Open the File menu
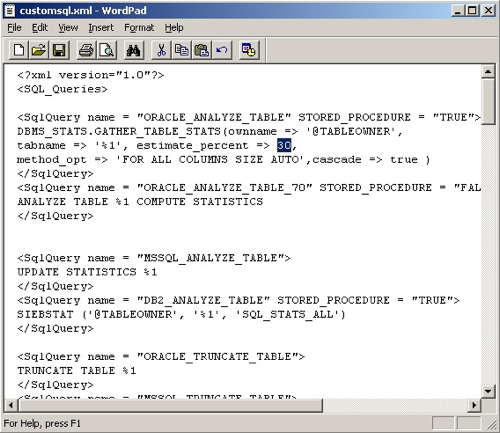Image resolution: width=500 pixels, height=433 pixels. click(x=14, y=28)
